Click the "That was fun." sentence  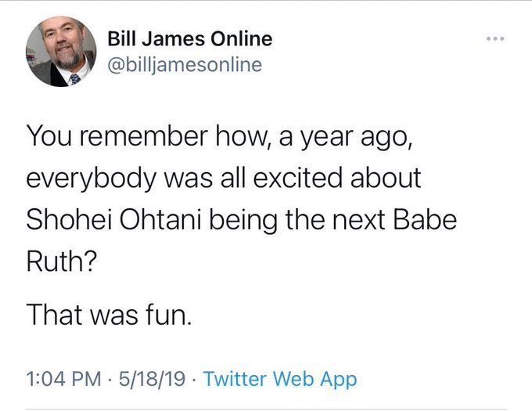tap(109, 314)
